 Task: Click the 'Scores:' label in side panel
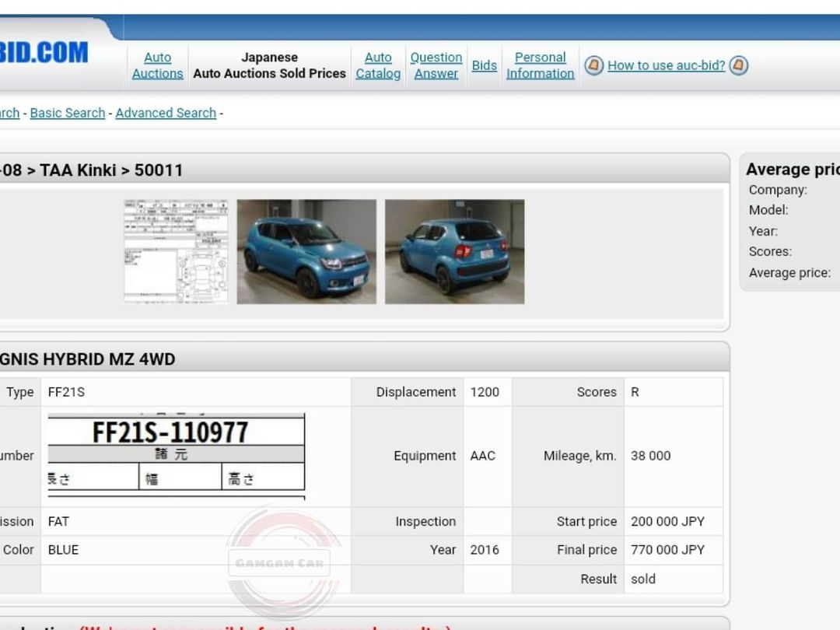coord(770,252)
